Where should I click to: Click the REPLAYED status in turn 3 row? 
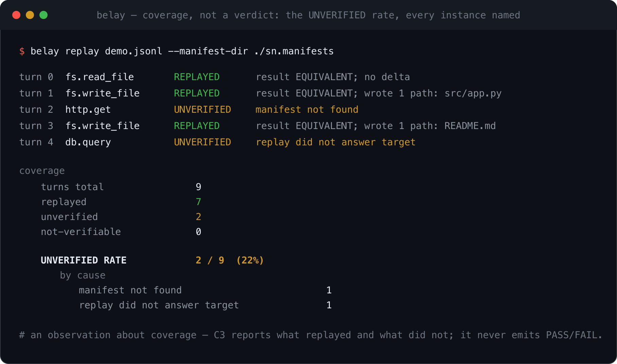pyautogui.click(x=197, y=126)
